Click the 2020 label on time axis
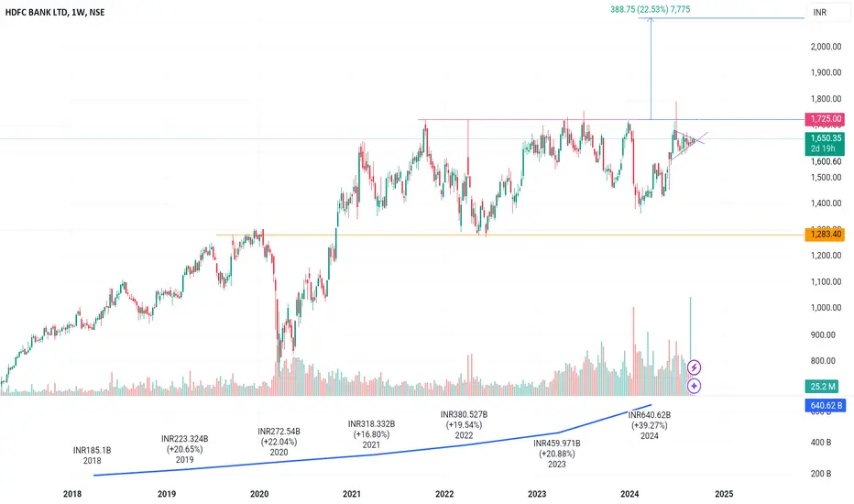 pyautogui.click(x=259, y=494)
